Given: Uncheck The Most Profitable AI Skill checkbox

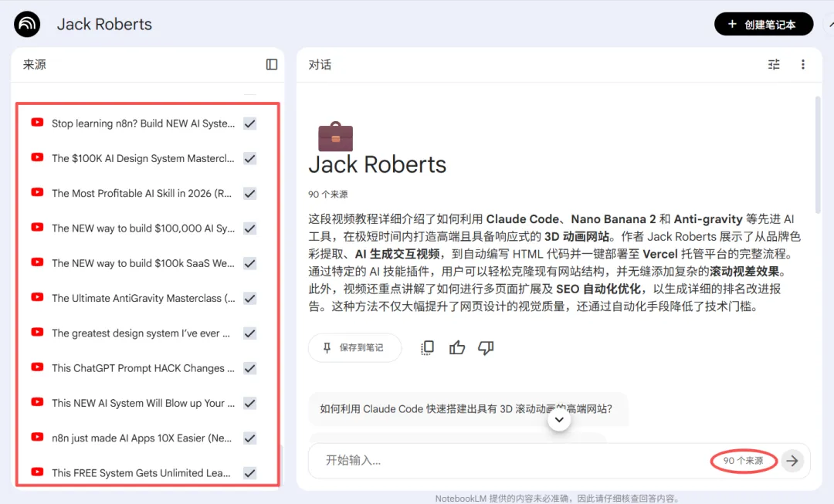Looking at the screenshot, I should pos(250,194).
